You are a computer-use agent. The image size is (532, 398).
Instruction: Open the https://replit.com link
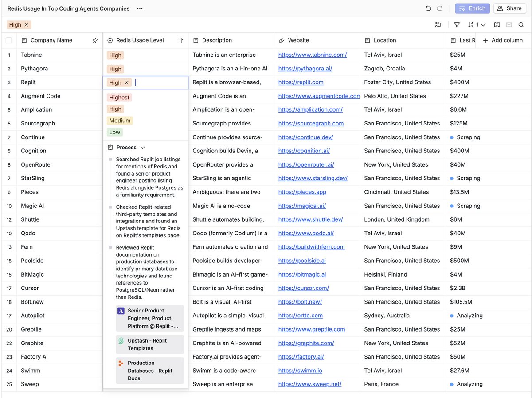click(301, 82)
